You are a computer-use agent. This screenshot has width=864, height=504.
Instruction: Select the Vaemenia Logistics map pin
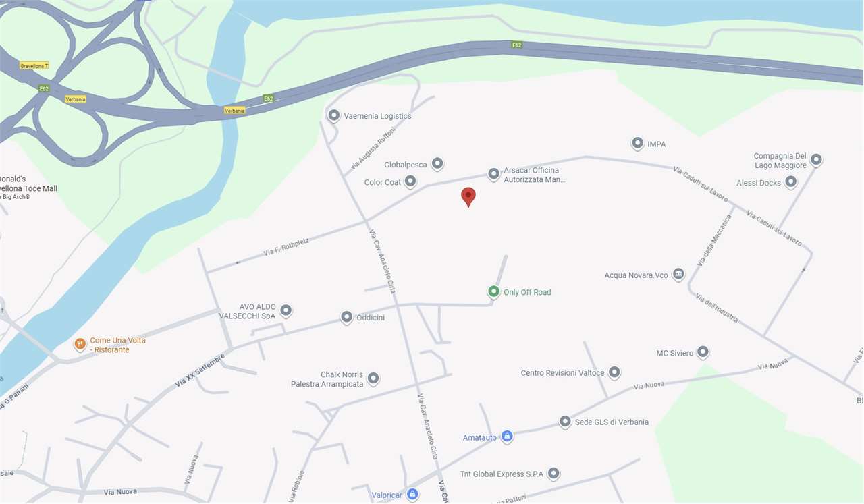coord(333,115)
